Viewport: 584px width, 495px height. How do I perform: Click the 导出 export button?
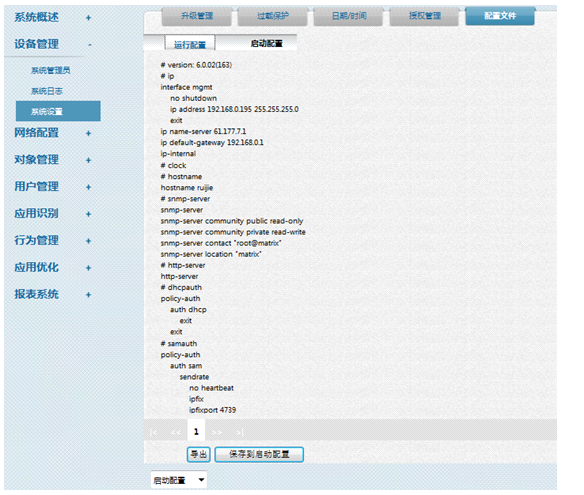pyautogui.click(x=199, y=454)
